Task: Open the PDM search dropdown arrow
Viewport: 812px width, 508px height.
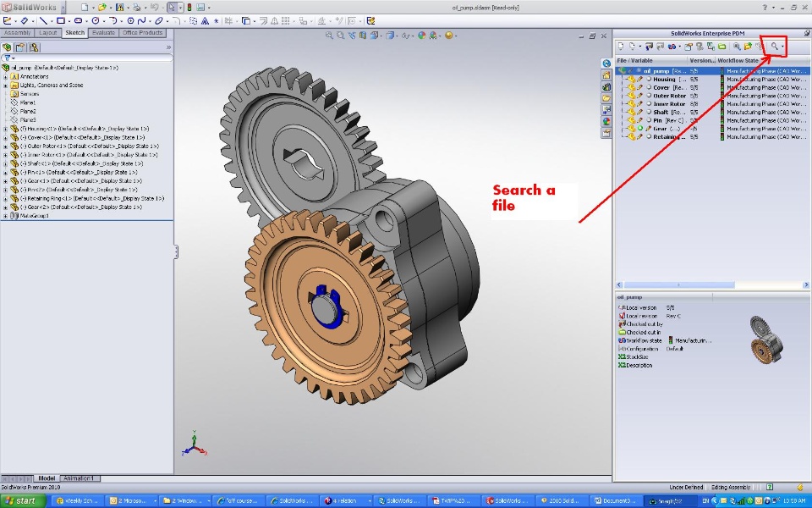Action: tap(782, 46)
